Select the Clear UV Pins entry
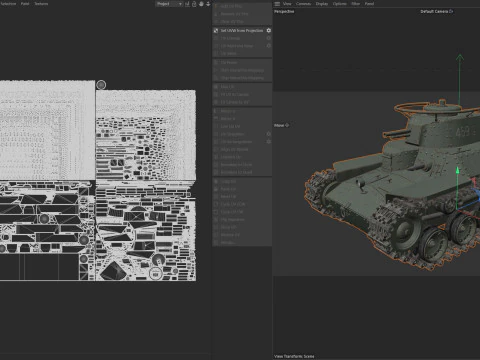 (x=242, y=22)
